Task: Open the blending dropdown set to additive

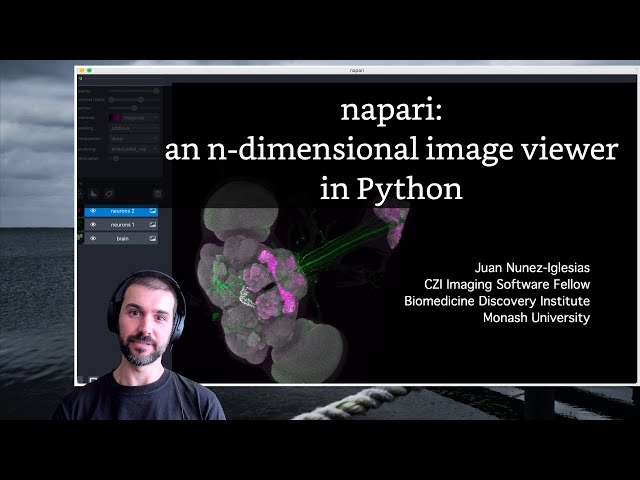Action: click(x=134, y=128)
